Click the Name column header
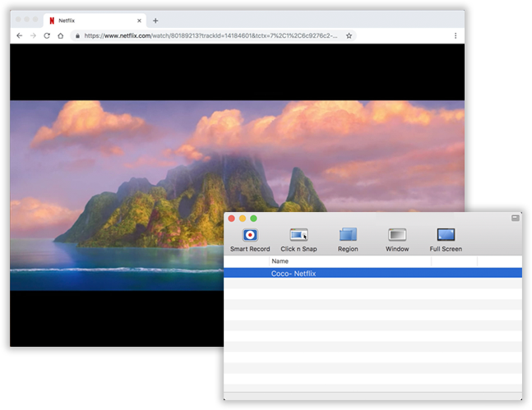The height and width of the screenshot is (410, 532). pos(349,261)
